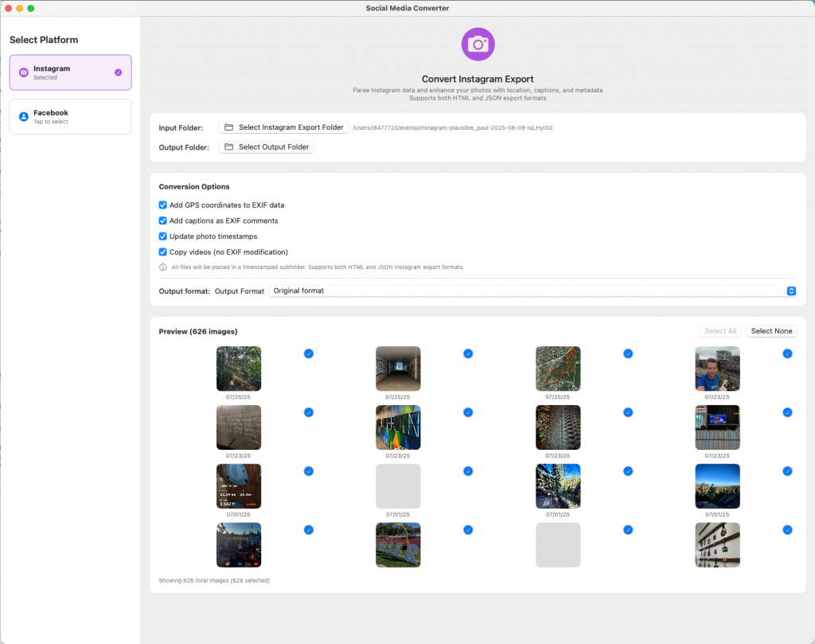Open colorful mural thumbnail dated 07/23/25
Screen dimensions: 815x644
[398, 427]
